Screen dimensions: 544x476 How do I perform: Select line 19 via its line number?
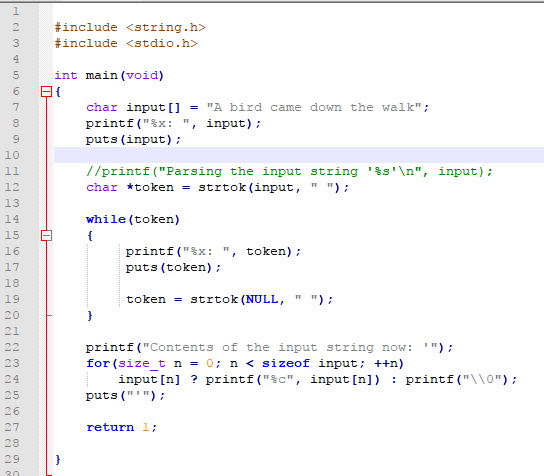tap(12, 299)
